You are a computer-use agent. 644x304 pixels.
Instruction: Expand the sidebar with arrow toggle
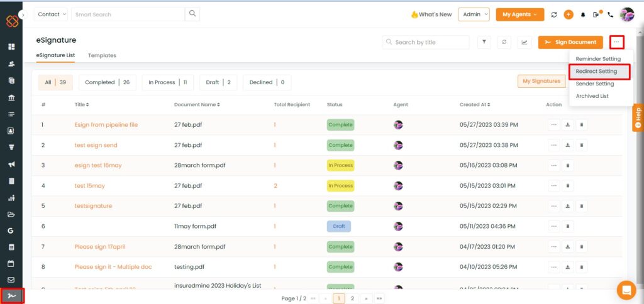click(23, 14)
